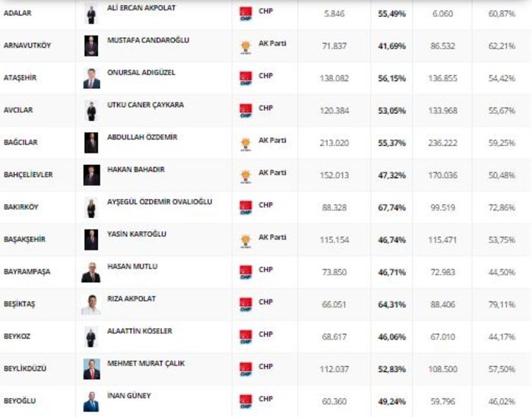Click Mehmet Murat Çalık's portrait thumbnail
The height and width of the screenshot is (417, 532).
(91, 368)
